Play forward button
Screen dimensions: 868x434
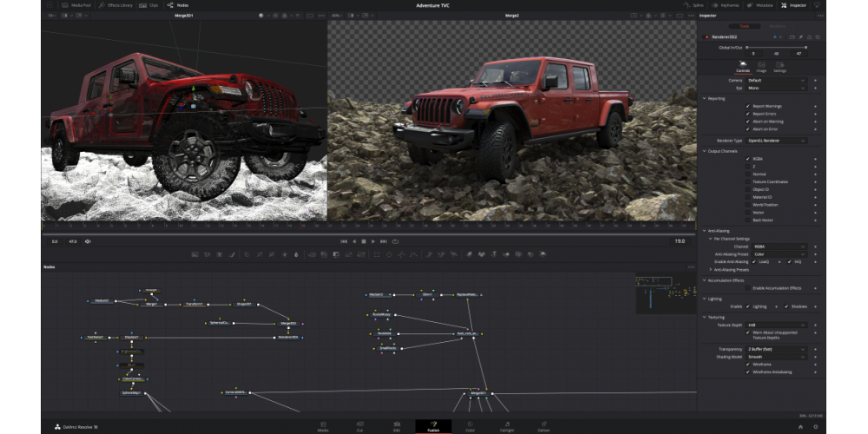[x=373, y=241]
